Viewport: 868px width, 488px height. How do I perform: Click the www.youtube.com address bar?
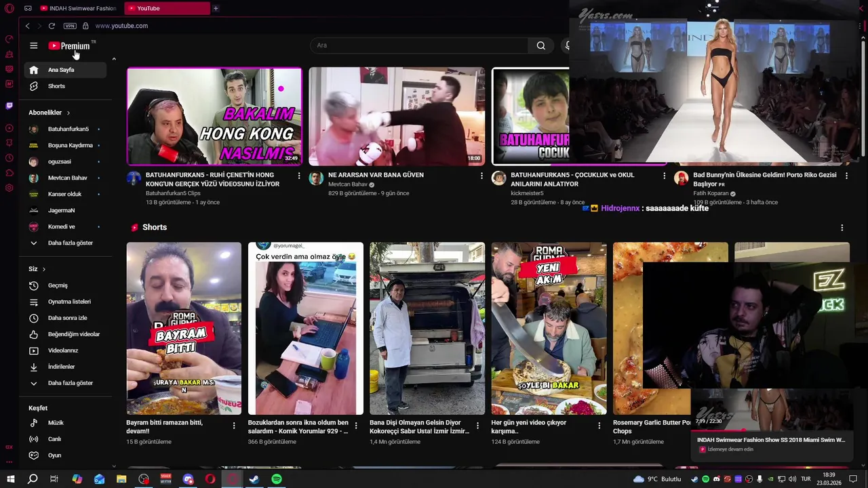pyautogui.click(x=122, y=26)
